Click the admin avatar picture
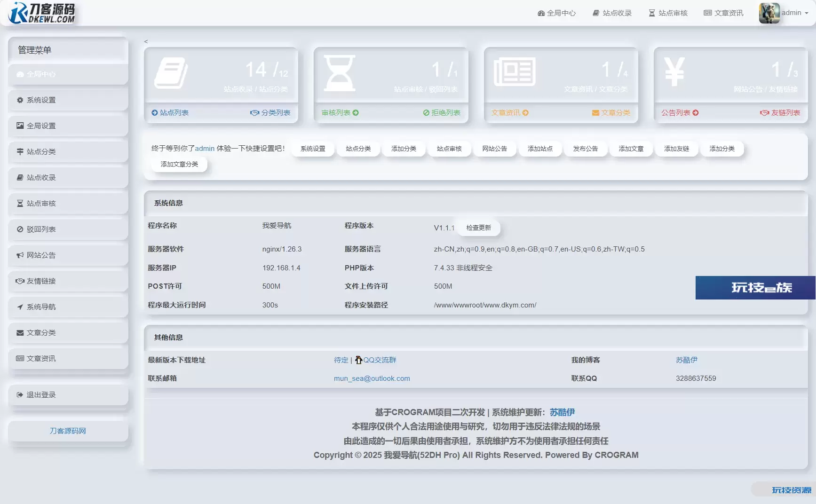 click(x=769, y=13)
